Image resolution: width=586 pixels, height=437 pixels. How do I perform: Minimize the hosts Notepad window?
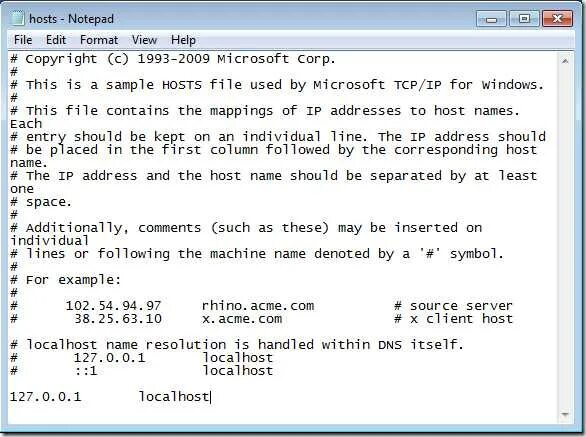click(491, 19)
